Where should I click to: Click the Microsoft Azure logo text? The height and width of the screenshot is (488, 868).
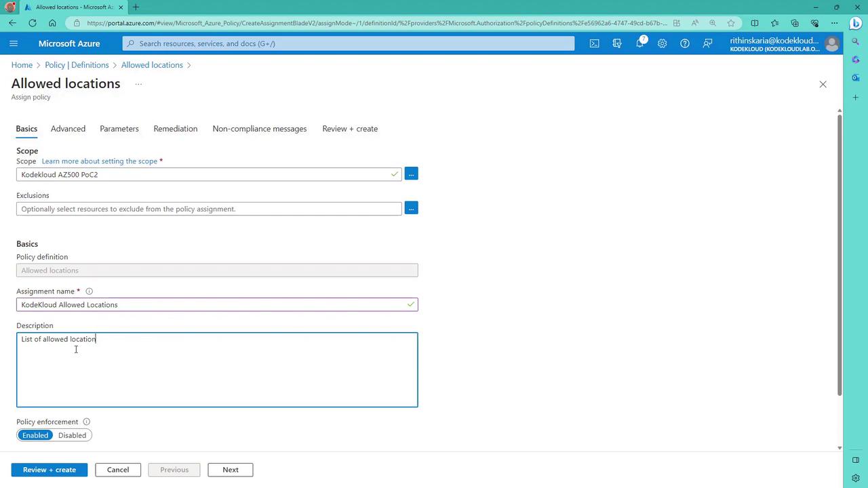pos(69,43)
